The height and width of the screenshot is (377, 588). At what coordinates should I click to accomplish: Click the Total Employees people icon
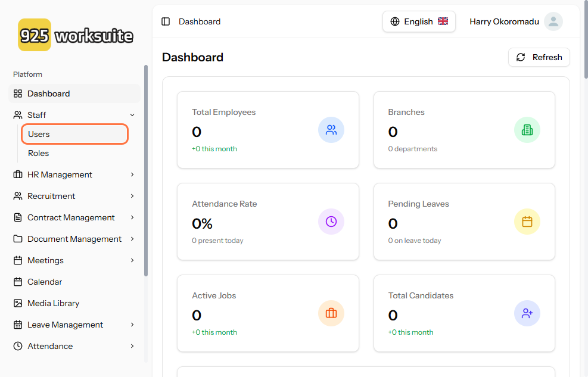331,130
